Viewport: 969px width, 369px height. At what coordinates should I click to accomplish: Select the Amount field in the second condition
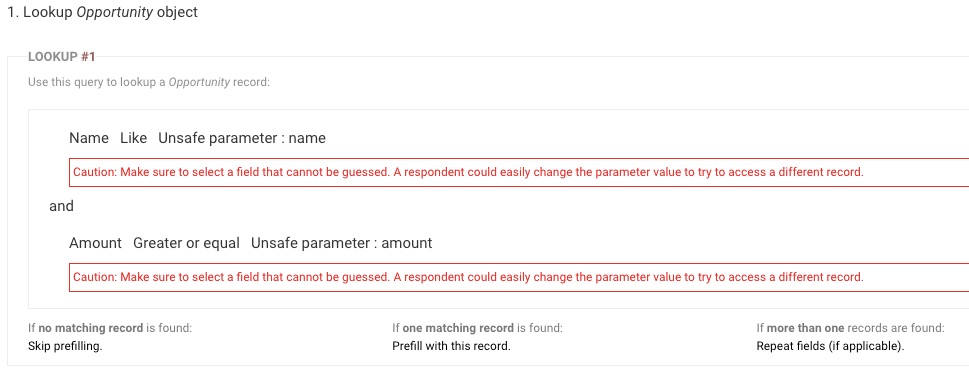95,243
